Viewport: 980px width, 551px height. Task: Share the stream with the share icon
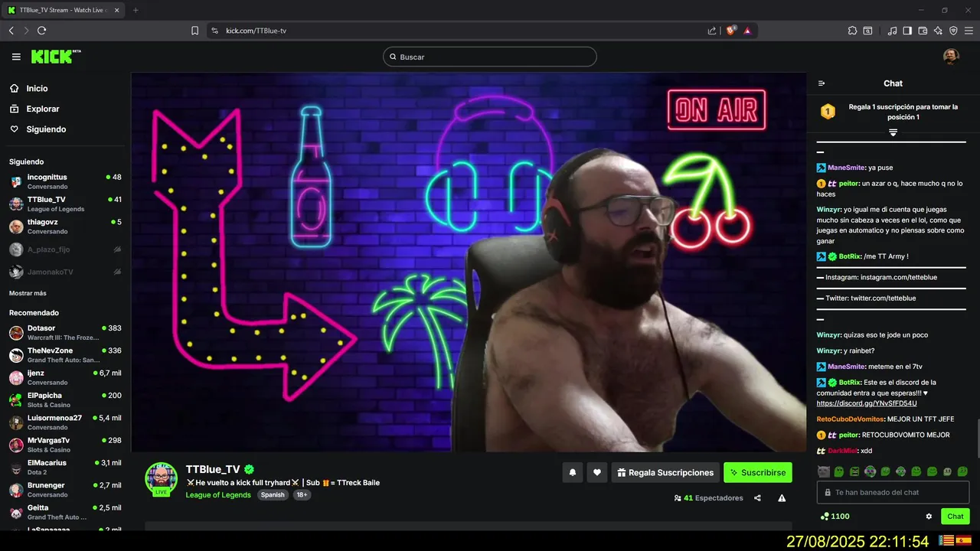click(x=757, y=498)
